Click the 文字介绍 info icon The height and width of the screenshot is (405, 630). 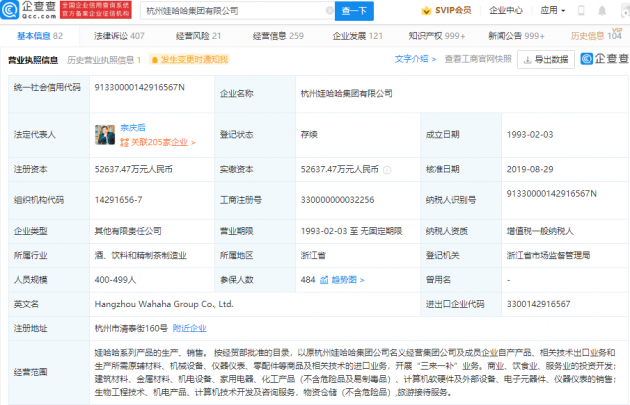coord(433,59)
